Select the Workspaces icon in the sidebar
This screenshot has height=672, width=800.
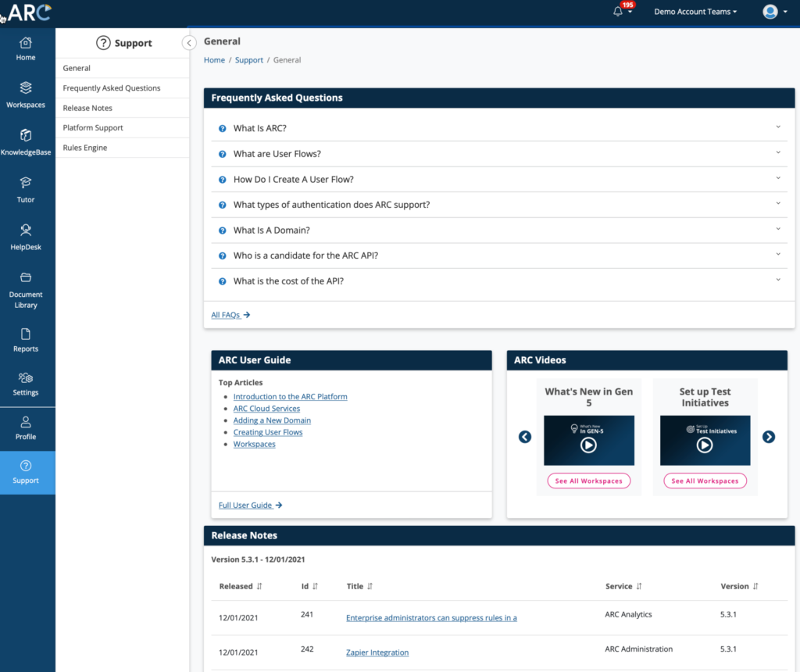[26, 94]
